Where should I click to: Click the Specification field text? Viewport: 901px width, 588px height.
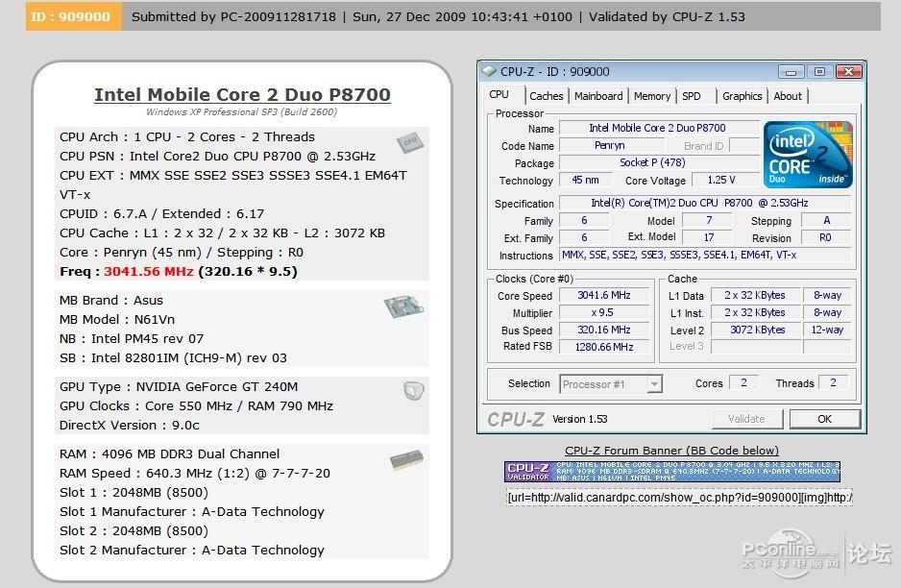point(705,203)
